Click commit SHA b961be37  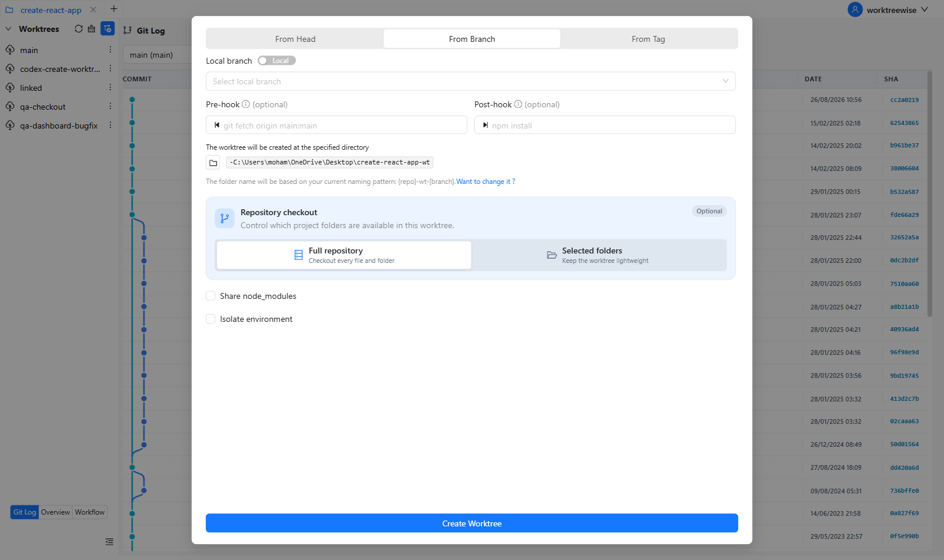(904, 146)
